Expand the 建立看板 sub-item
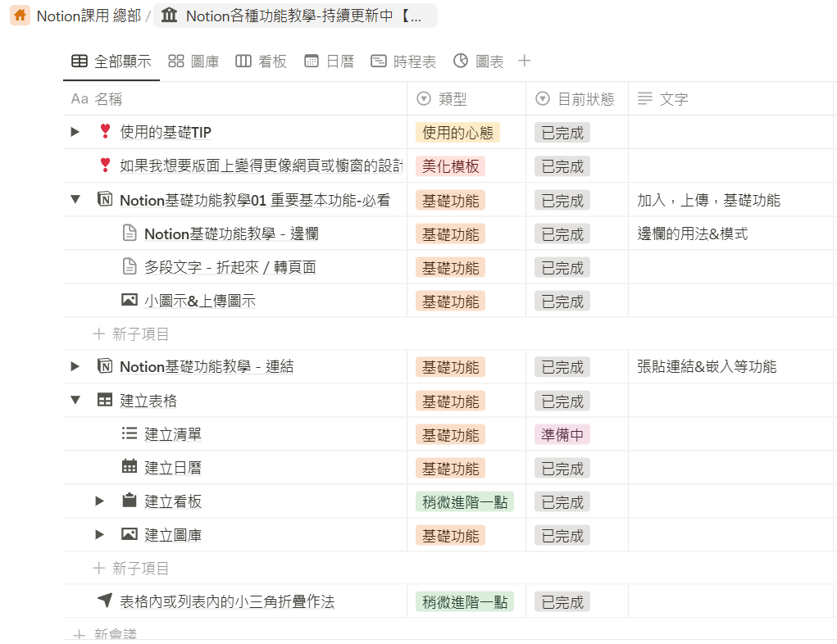 pyautogui.click(x=99, y=501)
